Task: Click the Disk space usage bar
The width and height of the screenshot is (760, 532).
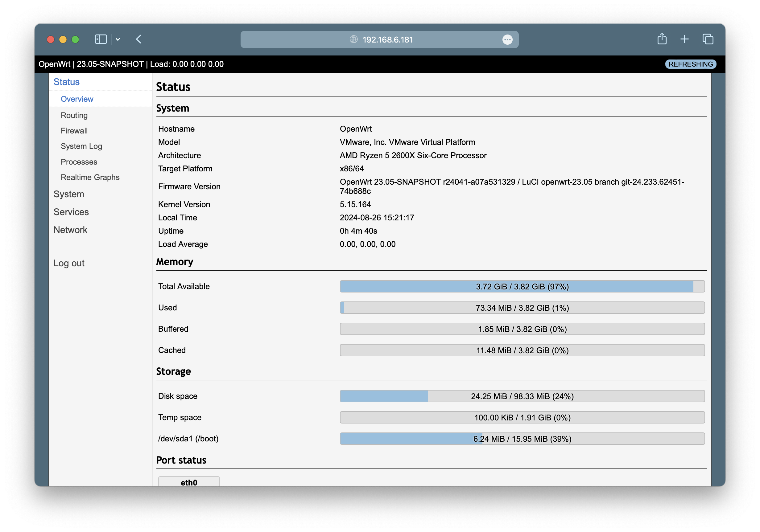Action: click(522, 396)
